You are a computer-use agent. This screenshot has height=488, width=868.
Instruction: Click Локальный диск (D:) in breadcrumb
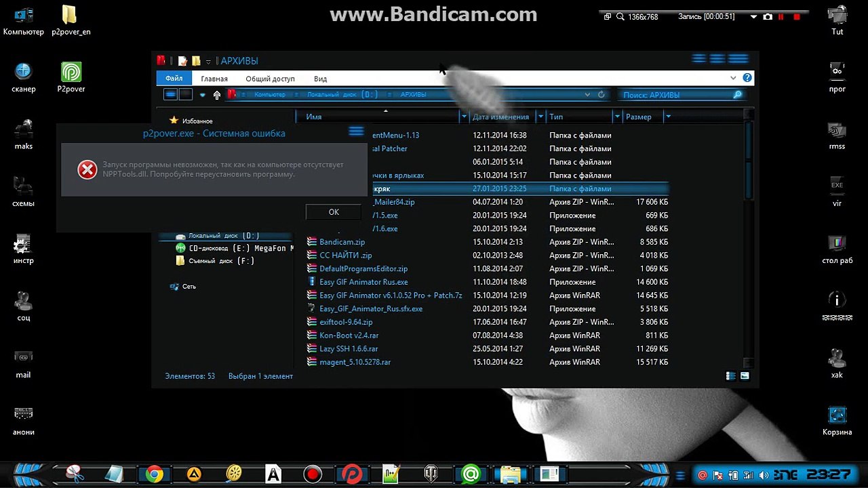pos(342,95)
